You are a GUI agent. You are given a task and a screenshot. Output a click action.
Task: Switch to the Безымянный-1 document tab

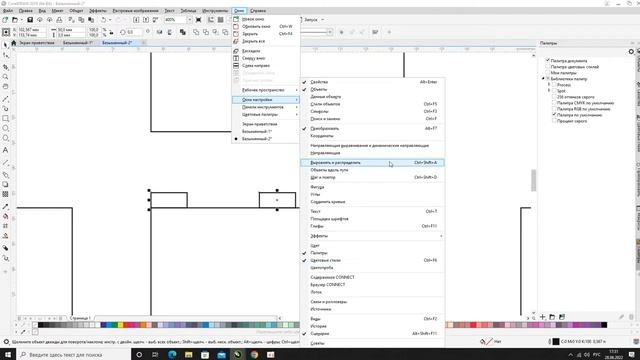[78, 43]
